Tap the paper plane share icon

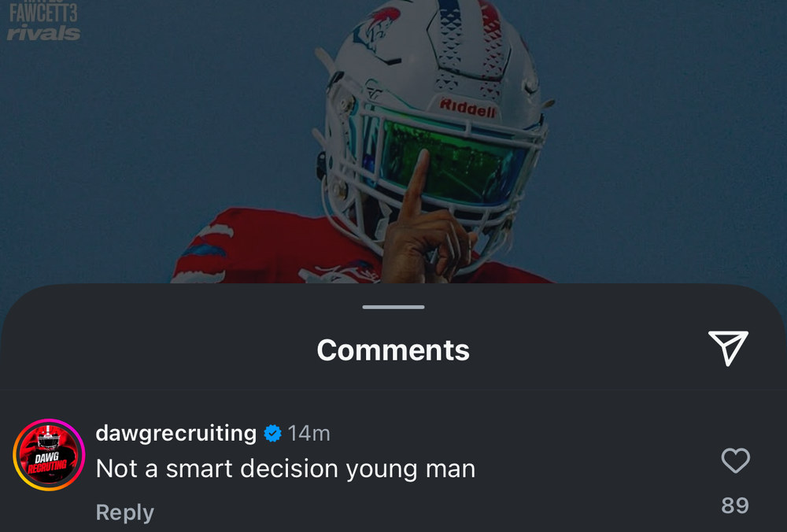click(728, 348)
